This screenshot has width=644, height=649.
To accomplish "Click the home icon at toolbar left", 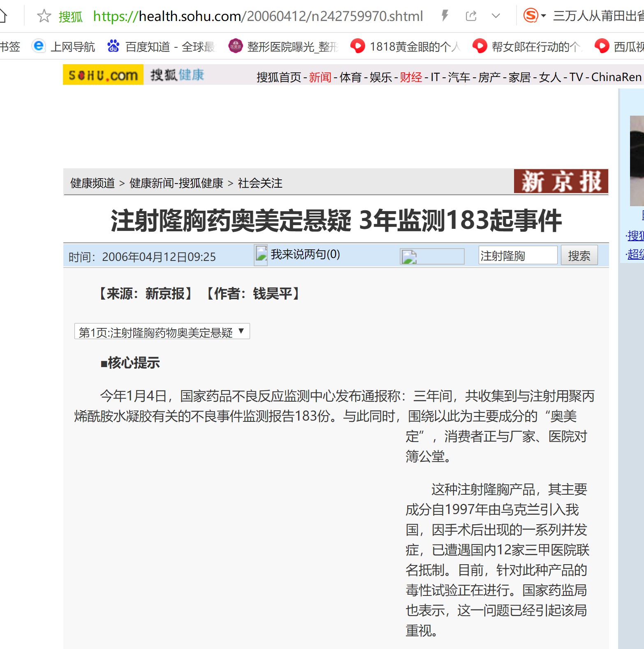I will (x=3, y=16).
